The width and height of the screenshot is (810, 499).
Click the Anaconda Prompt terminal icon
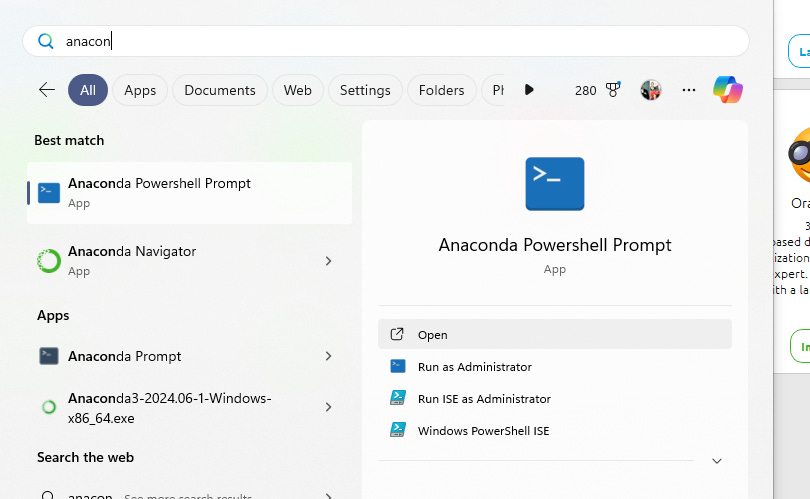point(49,356)
